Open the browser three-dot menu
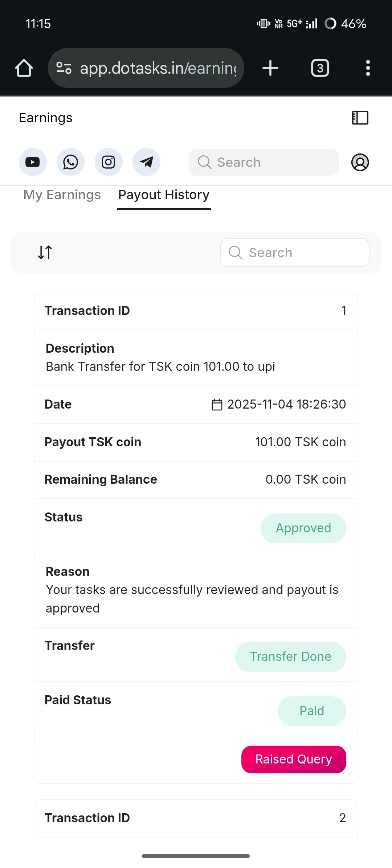The height and width of the screenshot is (868, 392). point(368,68)
